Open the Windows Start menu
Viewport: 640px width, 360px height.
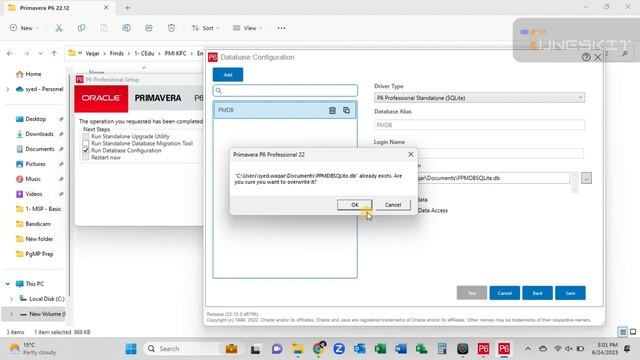tap(131, 349)
